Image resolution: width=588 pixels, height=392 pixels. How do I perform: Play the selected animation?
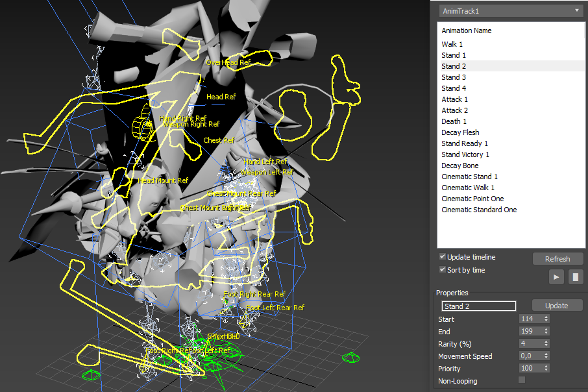coord(556,277)
